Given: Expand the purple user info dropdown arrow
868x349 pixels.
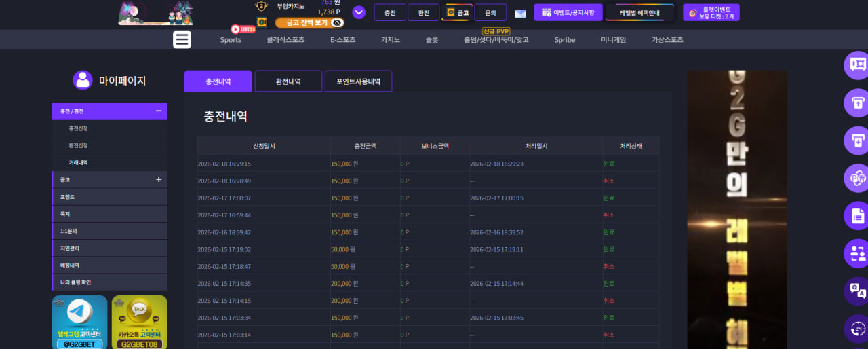Looking at the screenshot, I should tap(359, 12).
